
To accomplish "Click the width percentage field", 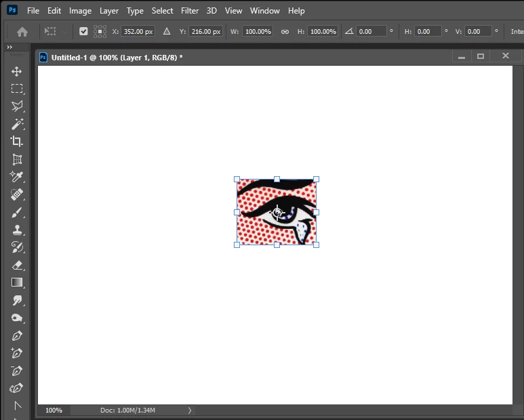I will tap(258, 31).
